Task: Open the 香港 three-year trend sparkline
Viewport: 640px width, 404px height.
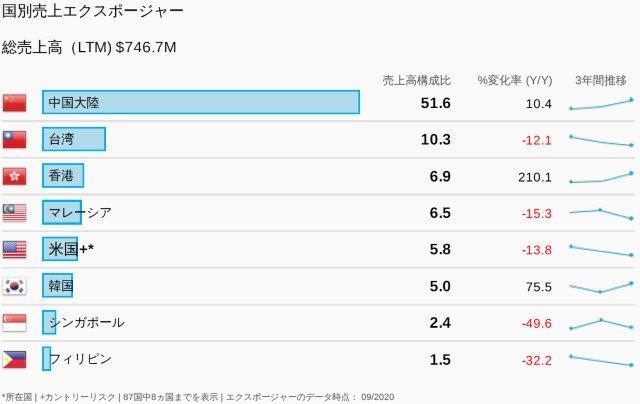Action: point(600,177)
